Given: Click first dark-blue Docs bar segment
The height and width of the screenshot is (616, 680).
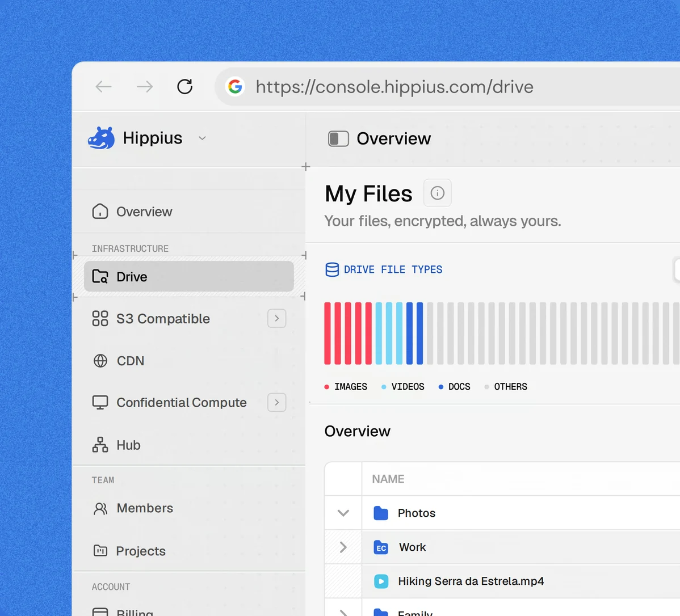Looking at the screenshot, I should [x=409, y=333].
